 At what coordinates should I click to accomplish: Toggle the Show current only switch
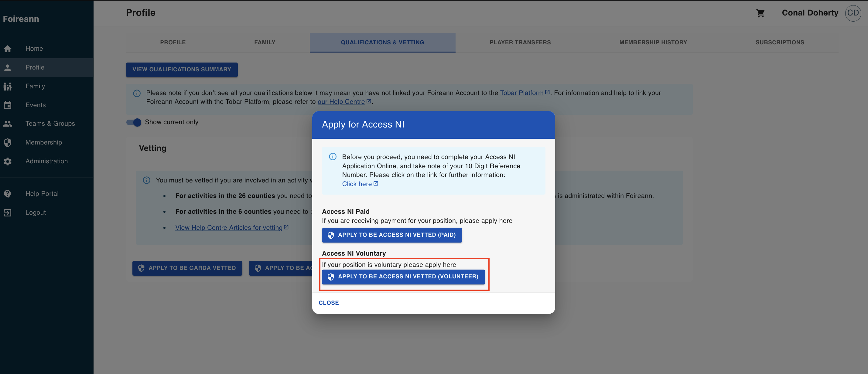[134, 122]
